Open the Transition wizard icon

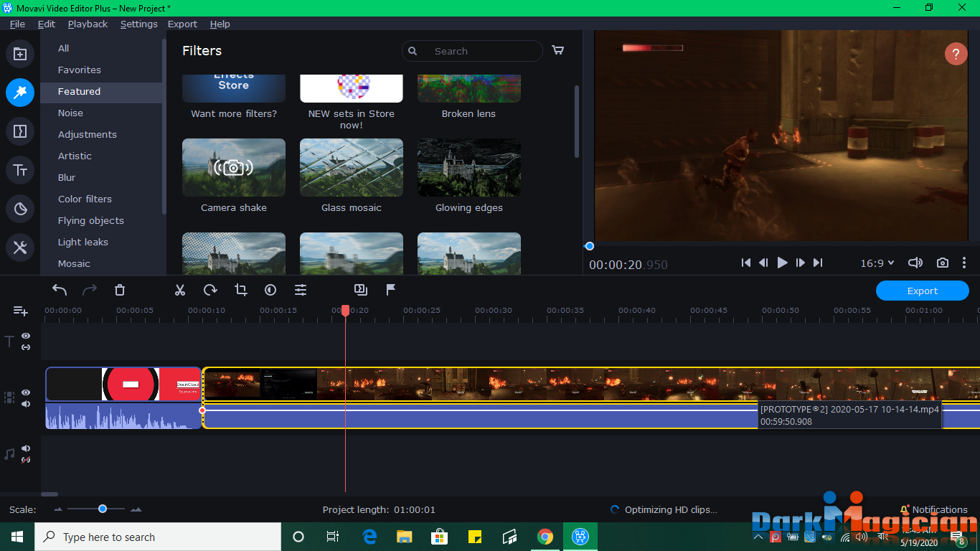pyautogui.click(x=361, y=290)
